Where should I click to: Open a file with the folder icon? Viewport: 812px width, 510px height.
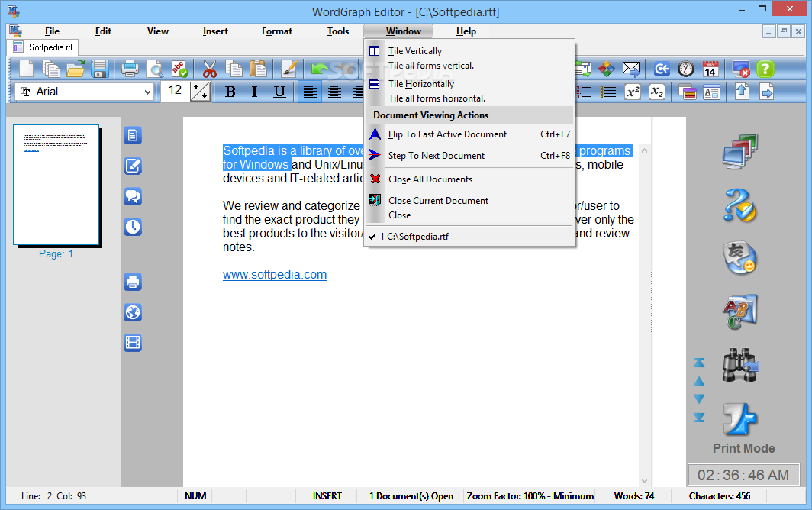coord(76,69)
